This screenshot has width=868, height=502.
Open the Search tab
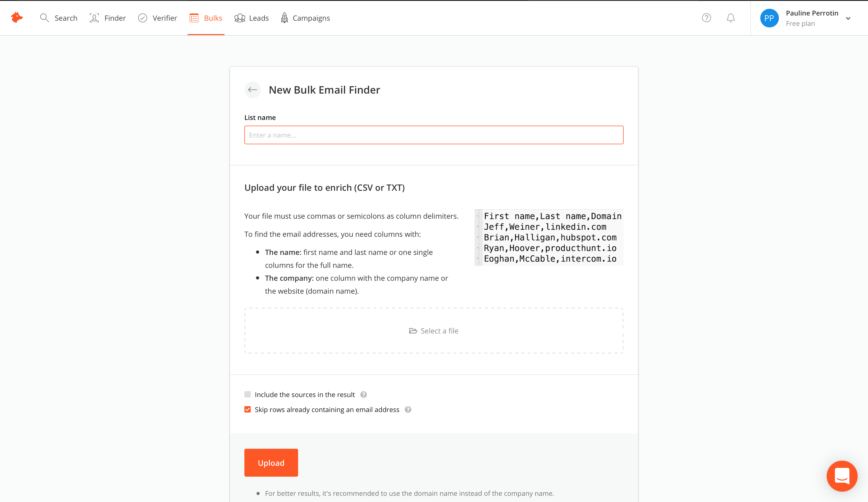tap(59, 18)
